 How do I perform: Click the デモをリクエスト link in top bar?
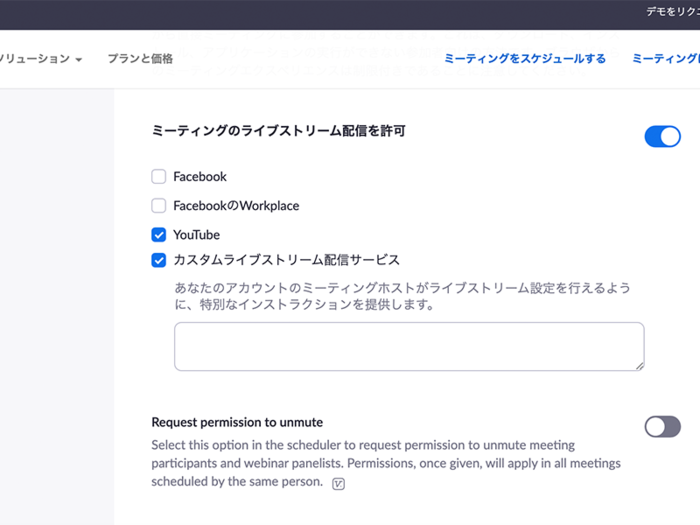tap(672, 12)
